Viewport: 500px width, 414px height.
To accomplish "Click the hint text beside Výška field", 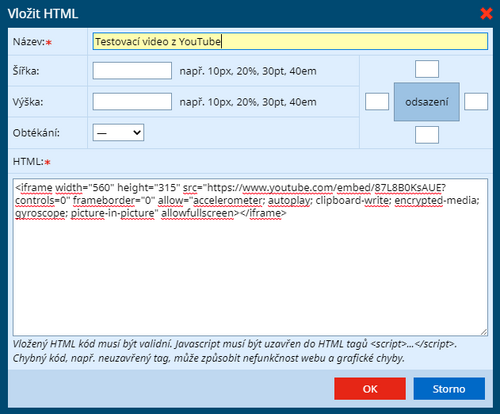I will pyautogui.click(x=248, y=102).
